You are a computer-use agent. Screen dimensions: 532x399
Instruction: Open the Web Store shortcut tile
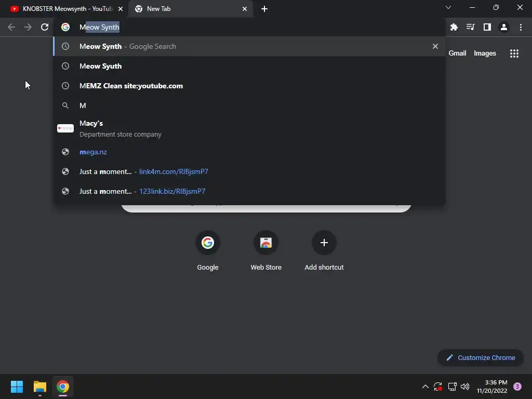(266, 250)
